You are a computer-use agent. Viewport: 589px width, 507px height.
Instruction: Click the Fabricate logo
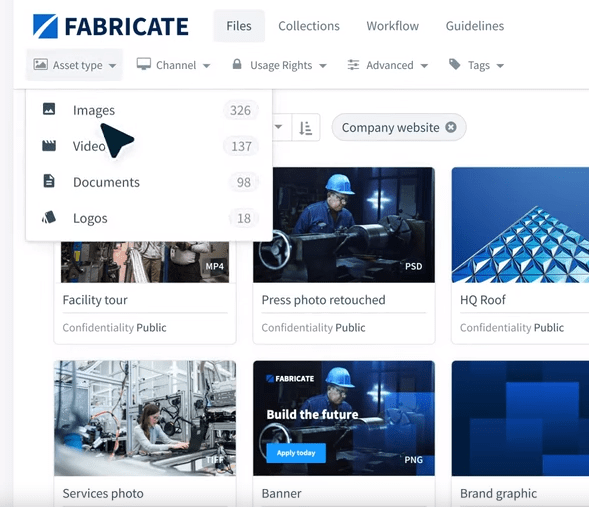click(x=110, y=26)
